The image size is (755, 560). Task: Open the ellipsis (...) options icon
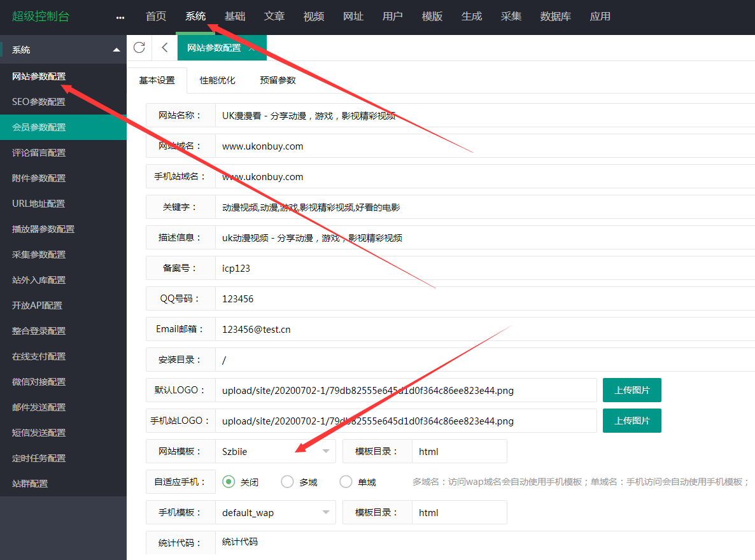(x=120, y=17)
